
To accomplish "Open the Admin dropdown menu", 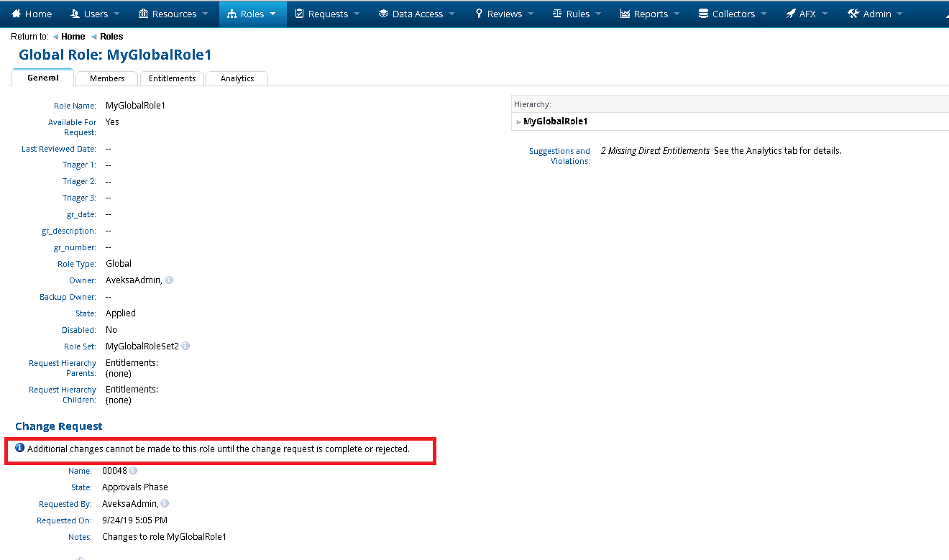I will pyautogui.click(x=876, y=14).
